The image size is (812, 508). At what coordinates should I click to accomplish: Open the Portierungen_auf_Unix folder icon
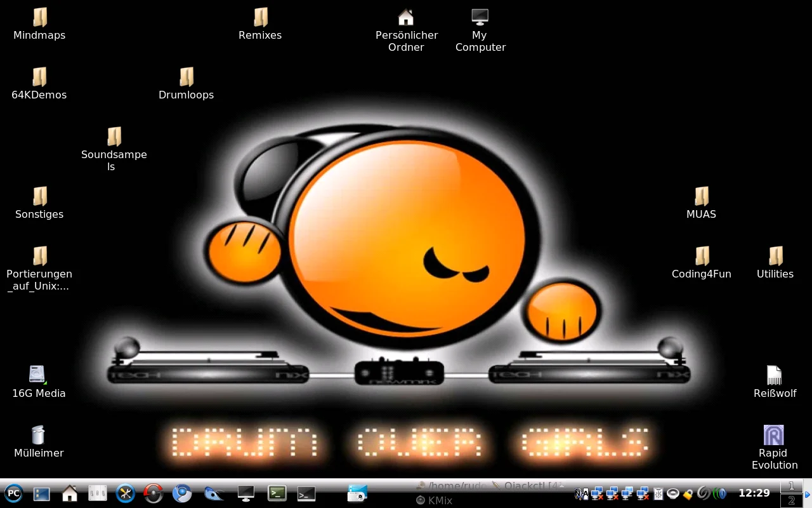(39, 270)
